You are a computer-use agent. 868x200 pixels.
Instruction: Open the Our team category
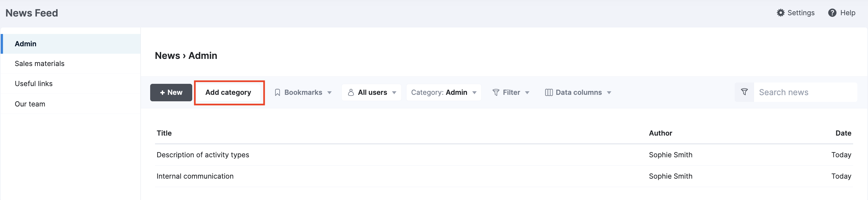click(71, 104)
